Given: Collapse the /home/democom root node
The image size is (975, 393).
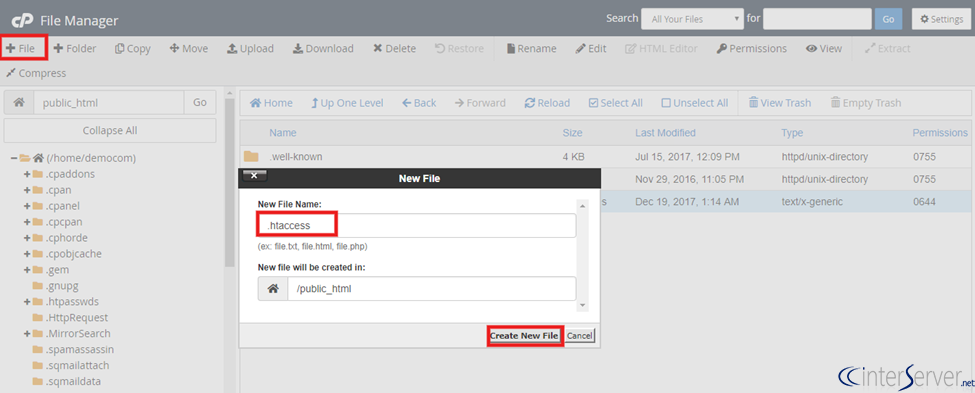Looking at the screenshot, I should (13, 158).
